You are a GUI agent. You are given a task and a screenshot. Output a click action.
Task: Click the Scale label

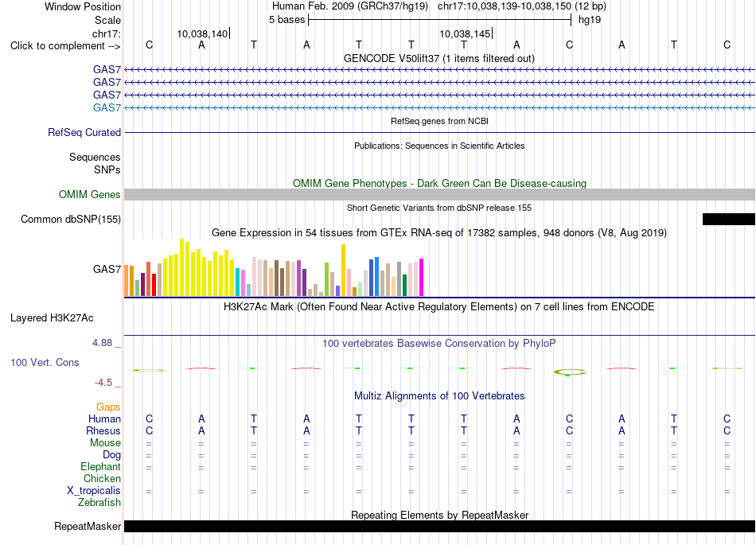(x=107, y=20)
